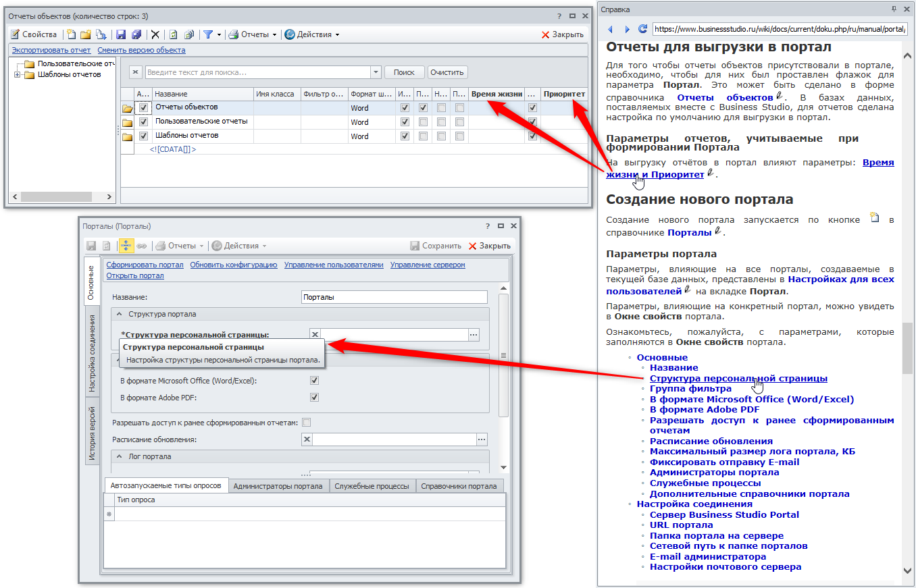Enable access to previously generated reports checkbox

(307, 423)
